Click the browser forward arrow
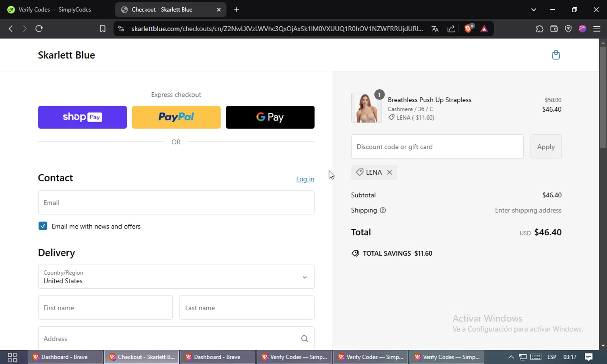The height and width of the screenshot is (364, 607). (25, 29)
